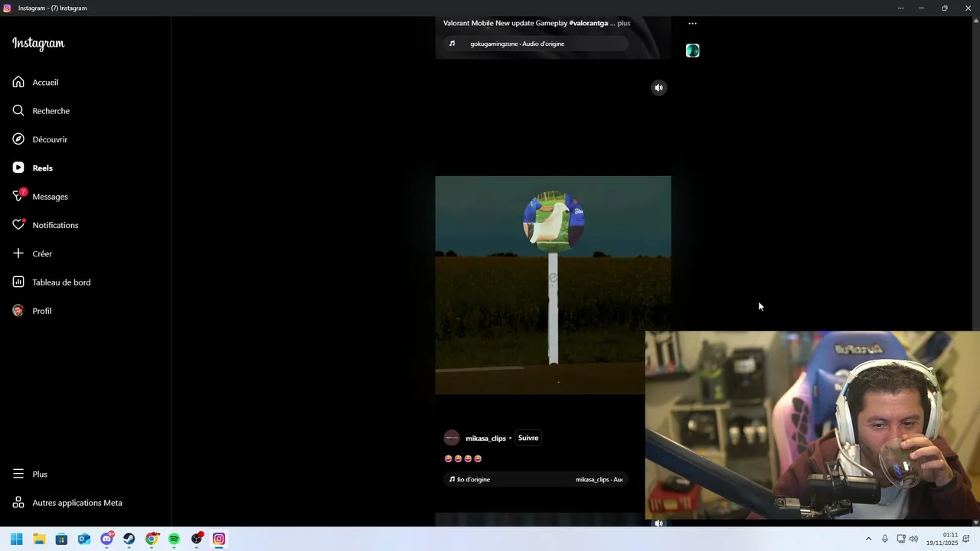Open clock and date flyout
980x551 pixels.
[x=942, y=539]
